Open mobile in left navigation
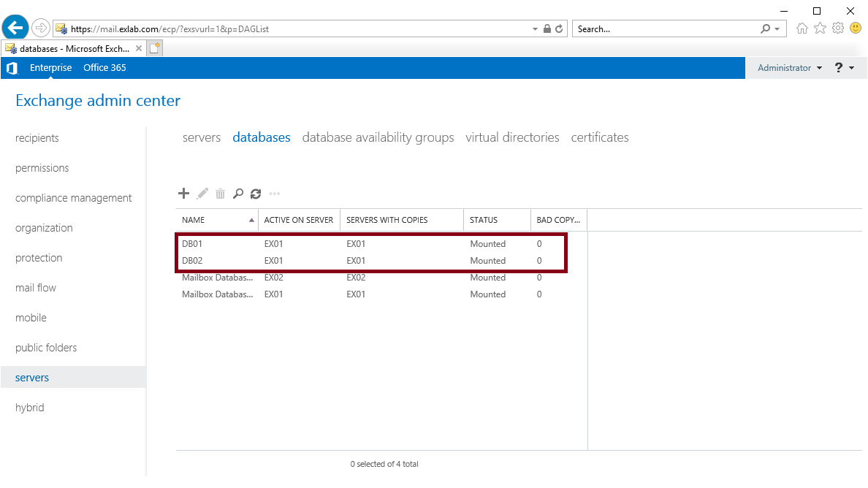 [31, 318]
